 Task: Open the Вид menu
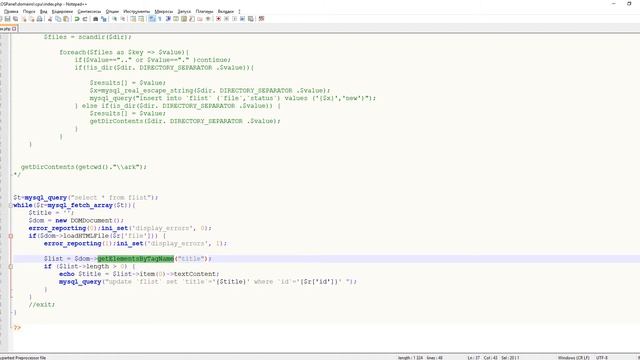(x=44, y=11)
